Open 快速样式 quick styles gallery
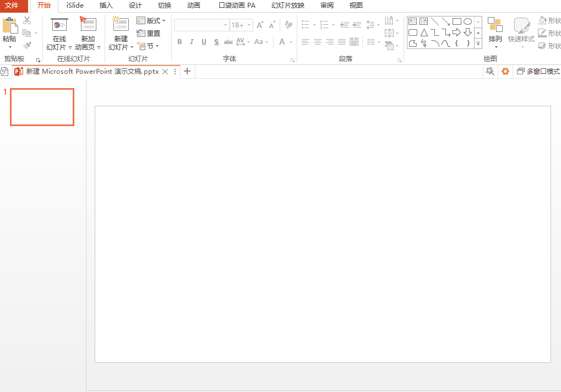The height and width of the screenshot is (392, 561). [521, 33]
